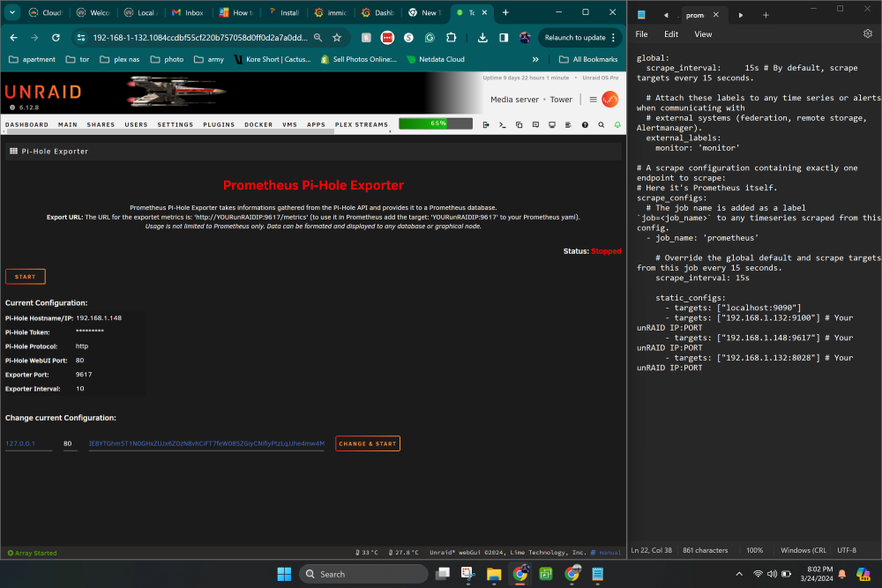The image size is (882, 588).
Task: Open All Bookmarks folder
Action: point(588,59)
